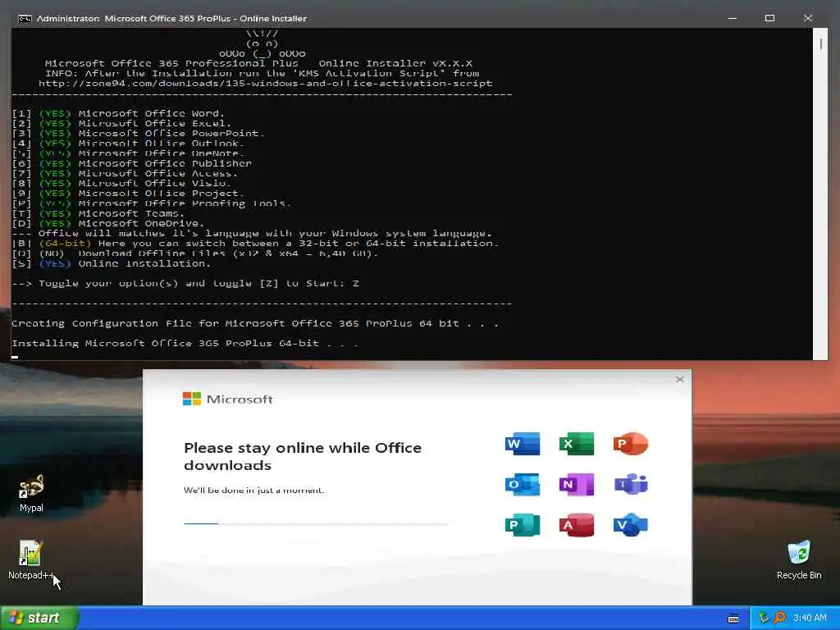Click the command prompt window title icon
This screenshot has width=840, height=630.
point(25,18)
